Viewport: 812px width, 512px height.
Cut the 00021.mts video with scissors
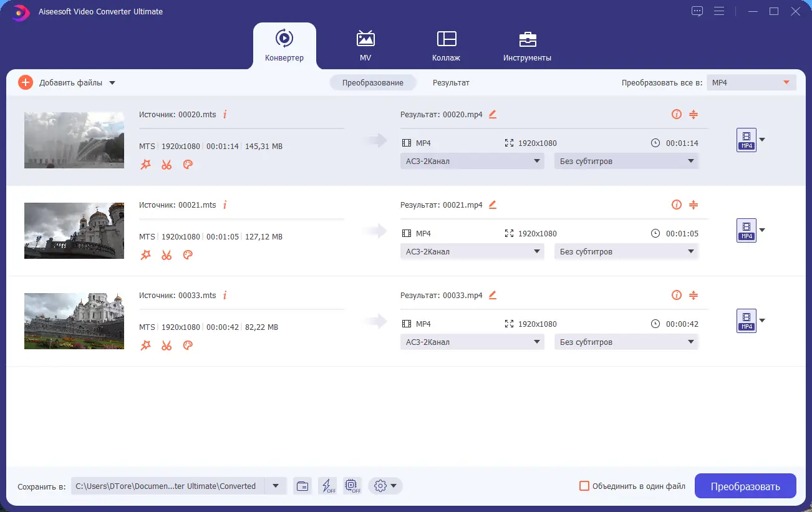(167, 255)
